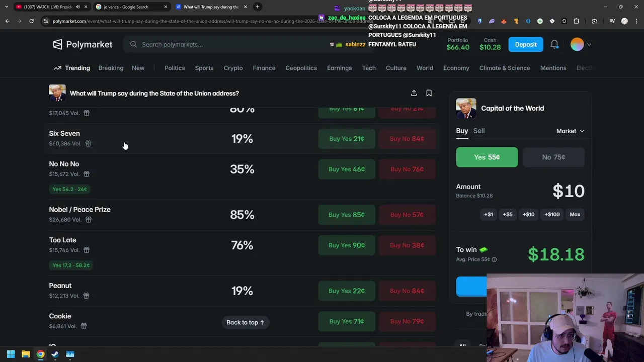Click the Trending arrow icon
This screenshot has height=362, width=644.
57,68
